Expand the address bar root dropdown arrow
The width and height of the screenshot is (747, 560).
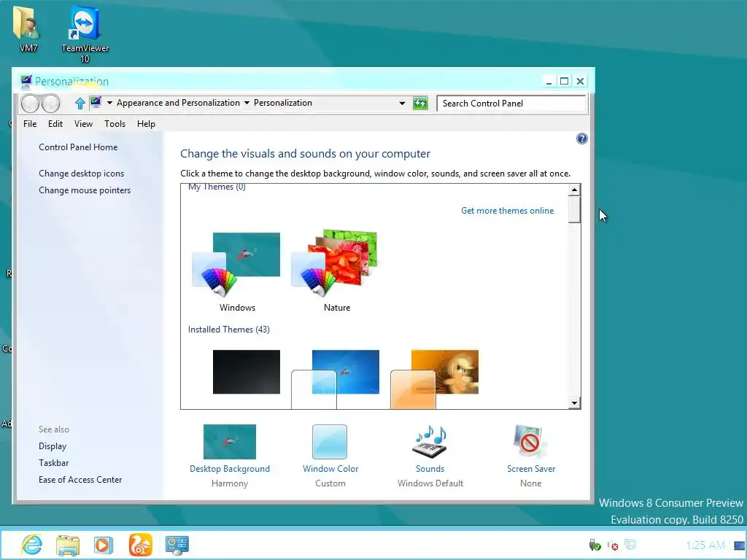(109, 103)
